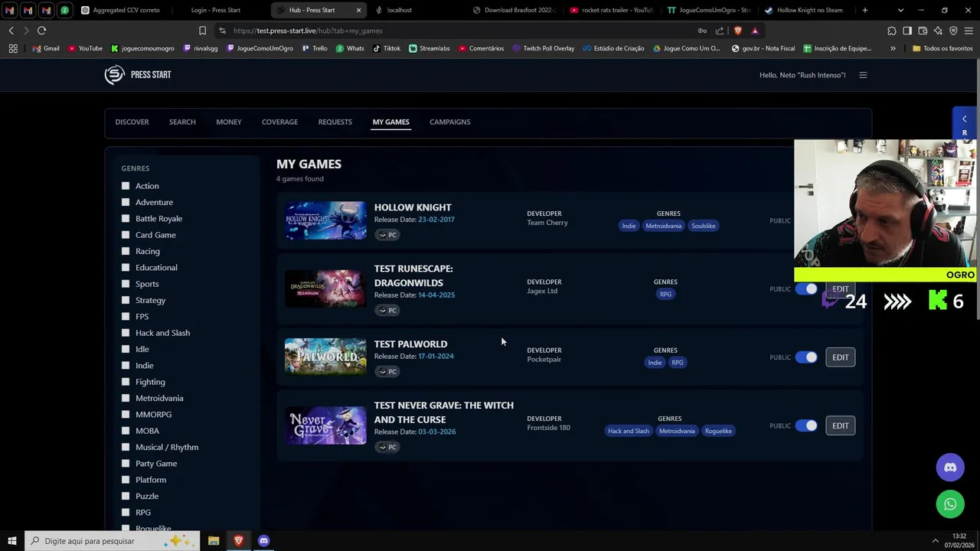Click the Windows taskbar search box

pyautogui.click(x=112, y=541)
